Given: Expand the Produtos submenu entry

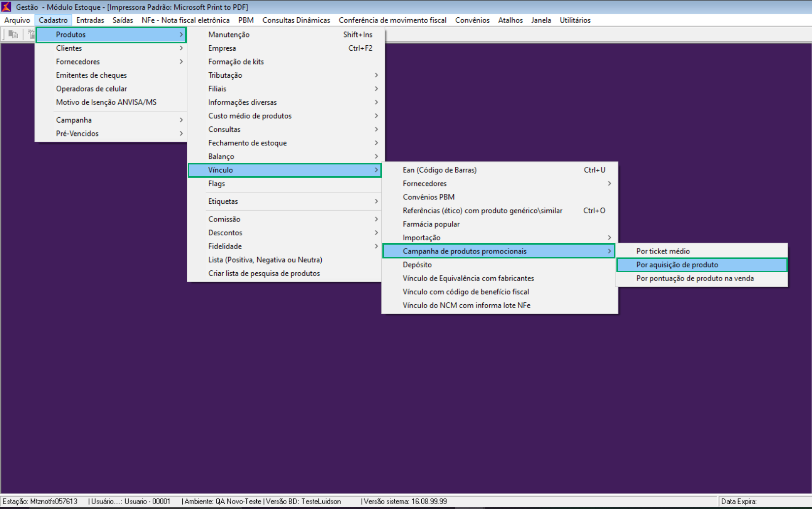Looking at the screenshot, I should 111,34.
